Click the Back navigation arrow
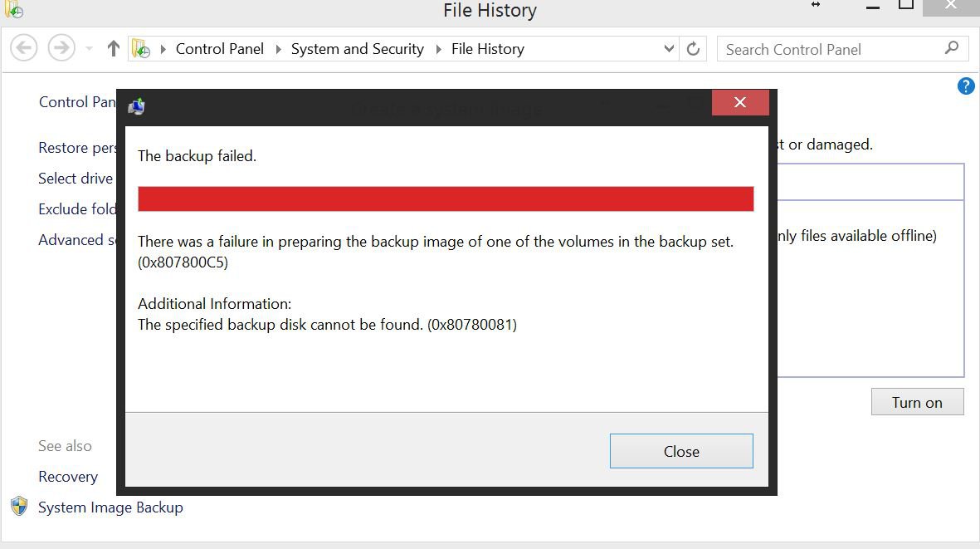The width and height of the screenshot is (980, 549). 24,48
